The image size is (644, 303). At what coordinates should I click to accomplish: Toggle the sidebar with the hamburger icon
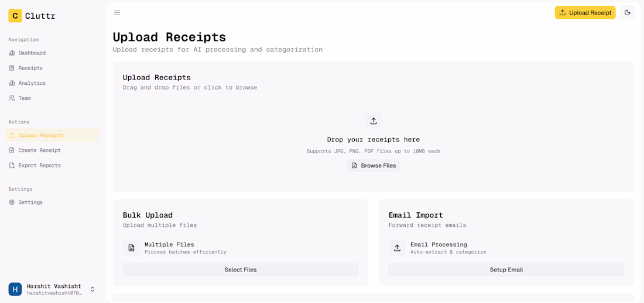point(117,12)
